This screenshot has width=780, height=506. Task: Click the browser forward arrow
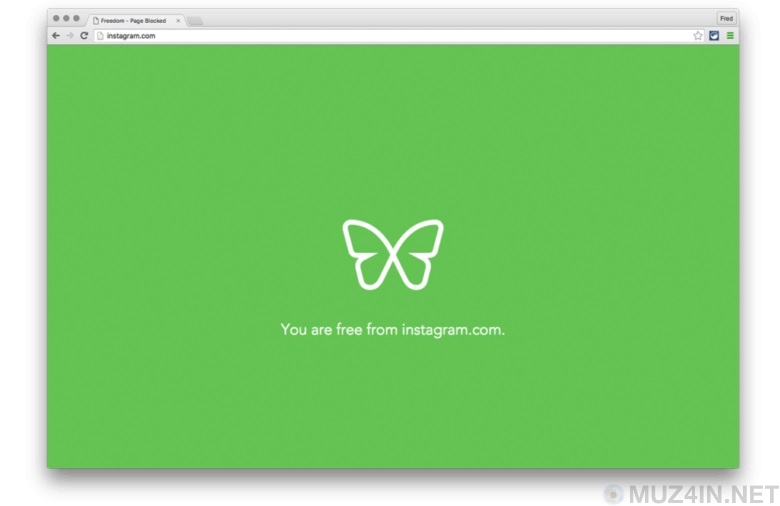(x=70, y=35)
